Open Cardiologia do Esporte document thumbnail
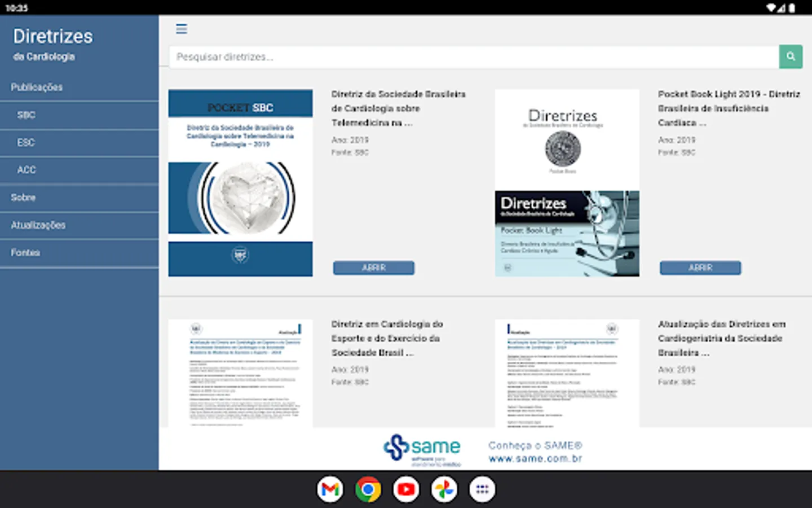812x508 pixels. (x=240, y=373)
